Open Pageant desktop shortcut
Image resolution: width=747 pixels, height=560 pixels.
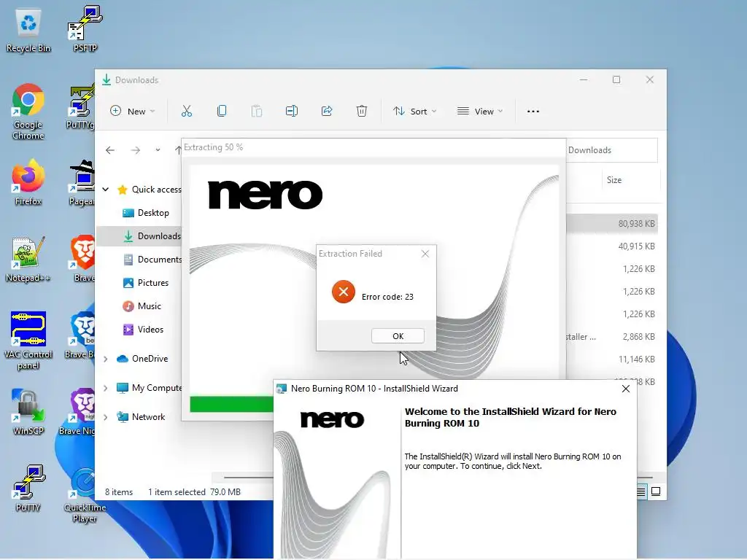(x=82, y=183)
